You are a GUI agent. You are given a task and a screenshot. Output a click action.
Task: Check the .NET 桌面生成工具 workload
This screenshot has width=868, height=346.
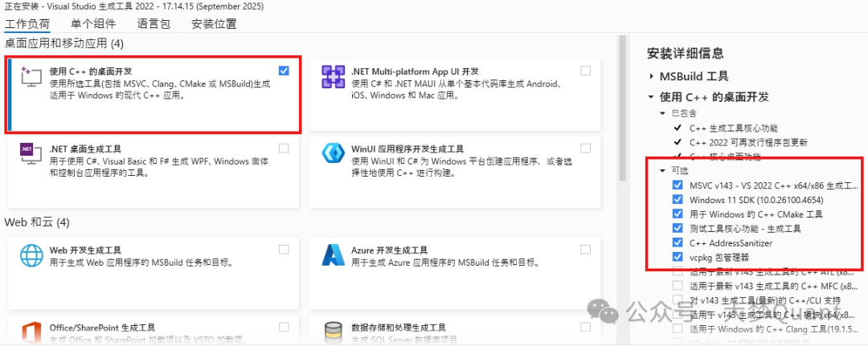click(284, 149)
